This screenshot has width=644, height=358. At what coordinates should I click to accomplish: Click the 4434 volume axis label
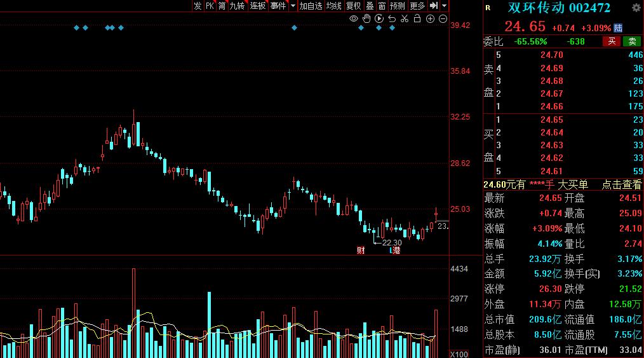coord(459,269)
